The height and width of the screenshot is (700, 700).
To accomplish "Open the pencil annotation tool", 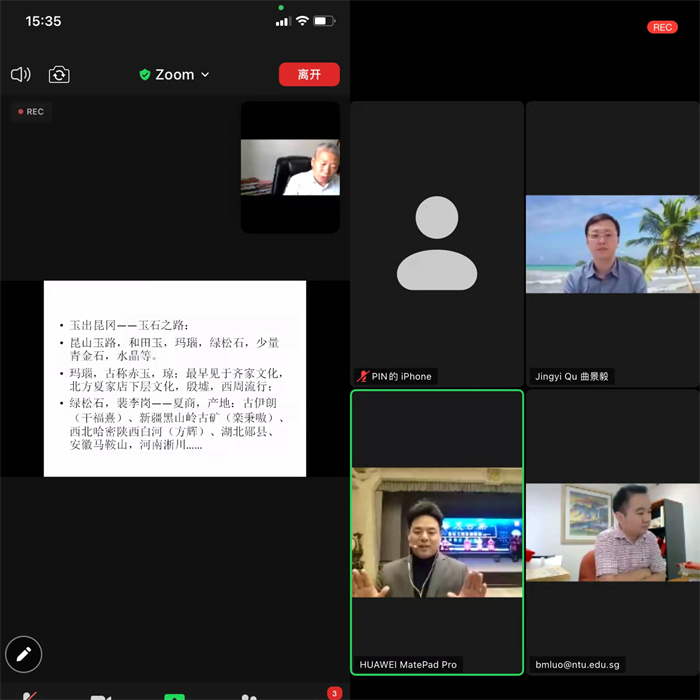I will point(24,654).
